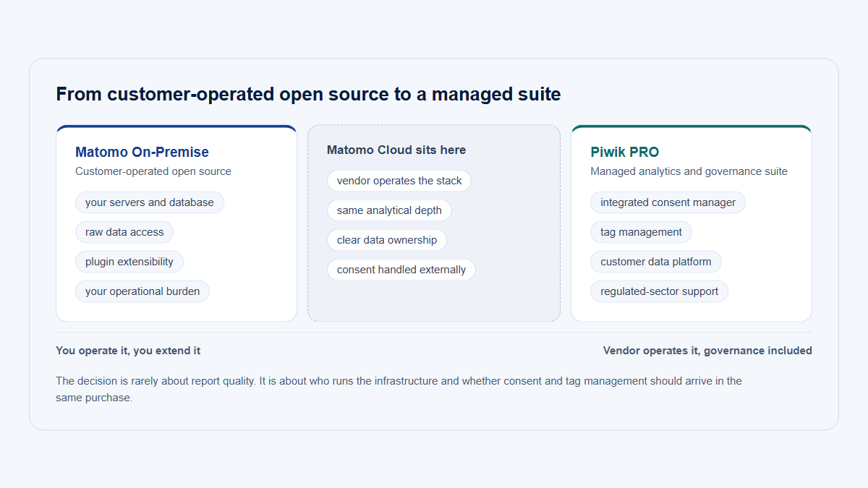
Task: Click the 'your servers and database' chip
Action: tap(150, 202)
